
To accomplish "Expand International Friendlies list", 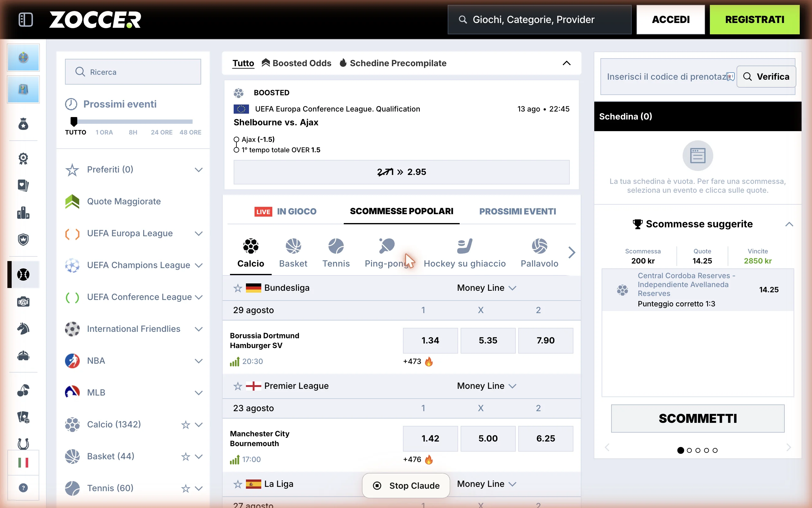I will [x=199, y=329].
